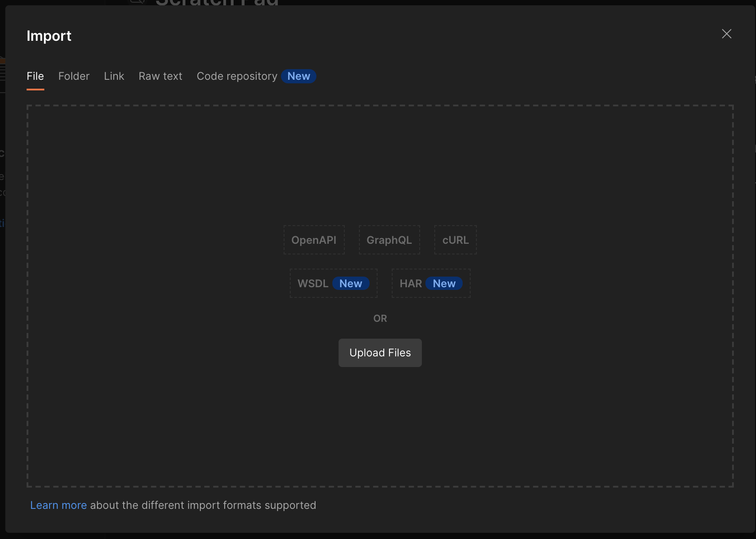Click the New badge beside Code repository
Screen dimensions: 756x539
pyautogui.click(x=298, y=76)
